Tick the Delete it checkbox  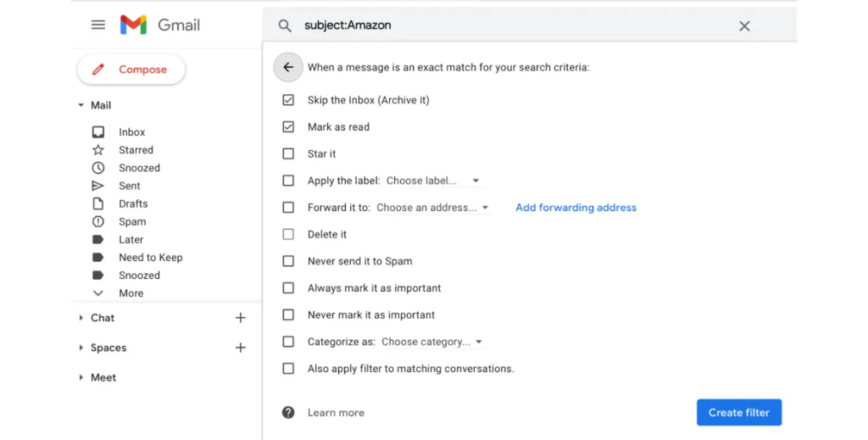pyautogui.click(x=288, y=234)
